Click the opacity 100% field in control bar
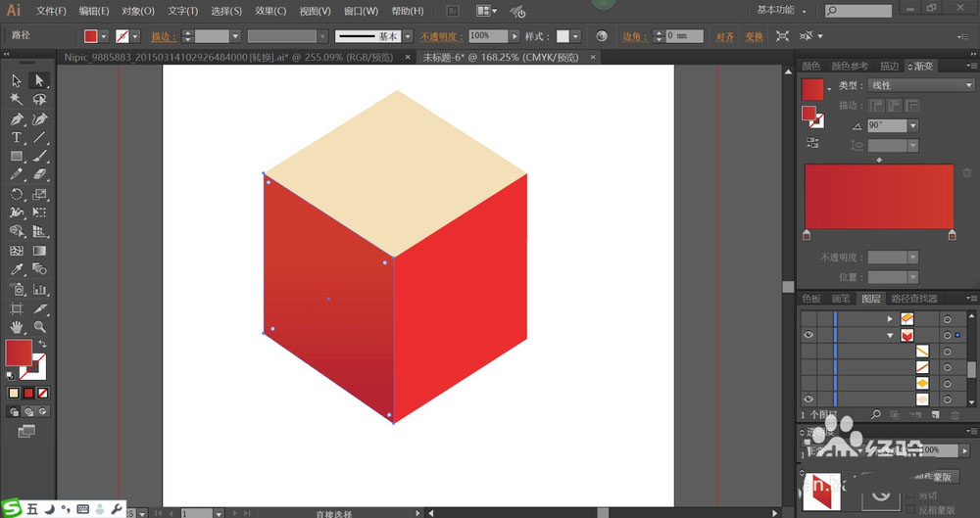This screenshot has width=980, height=518. click(x=489, y=36)
